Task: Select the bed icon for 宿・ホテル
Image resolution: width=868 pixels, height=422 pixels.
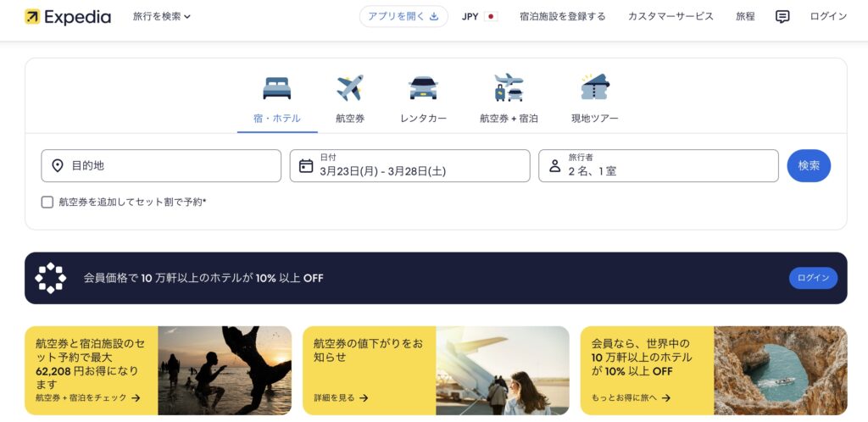Action: point(277,88)
